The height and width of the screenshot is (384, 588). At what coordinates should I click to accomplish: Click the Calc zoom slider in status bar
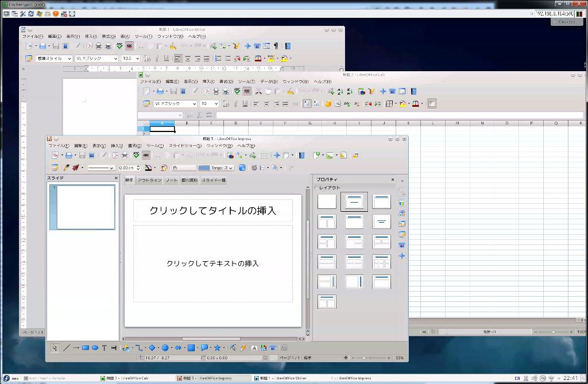[554, 332]
